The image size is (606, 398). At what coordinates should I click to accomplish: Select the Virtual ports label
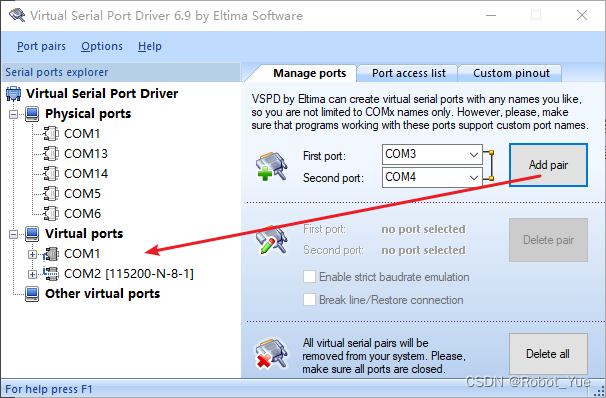pyautogui.click(x=84, y=233)
